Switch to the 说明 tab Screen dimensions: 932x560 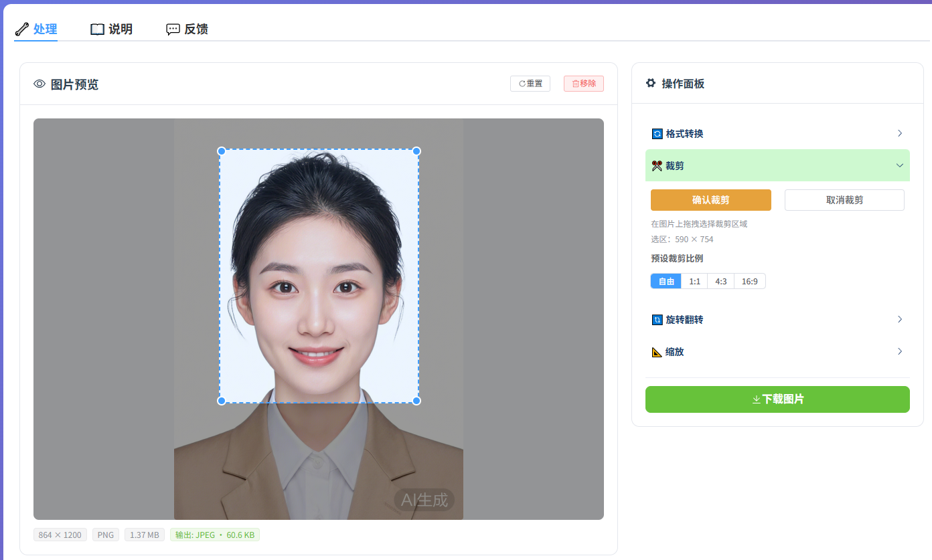[112, 29]
